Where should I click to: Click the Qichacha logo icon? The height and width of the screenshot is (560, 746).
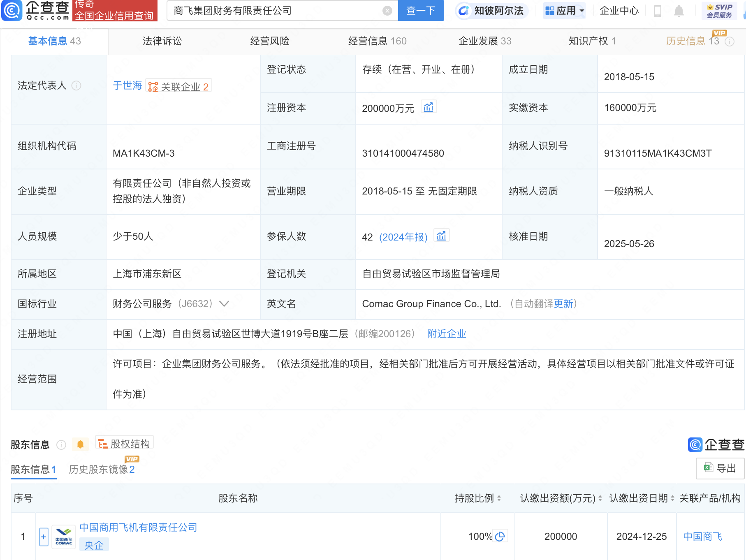click(x=12, y=10)
